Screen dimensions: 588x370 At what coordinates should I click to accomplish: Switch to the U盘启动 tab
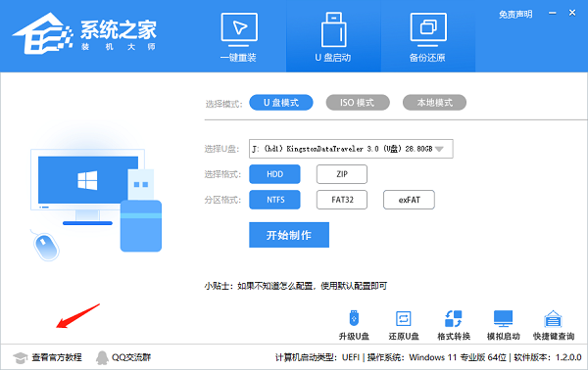[x=333, y=36]
